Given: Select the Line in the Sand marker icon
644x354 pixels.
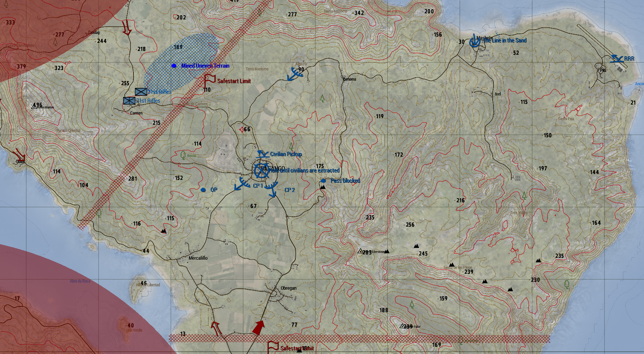Looking at the screenshot, I should [474, 41].
